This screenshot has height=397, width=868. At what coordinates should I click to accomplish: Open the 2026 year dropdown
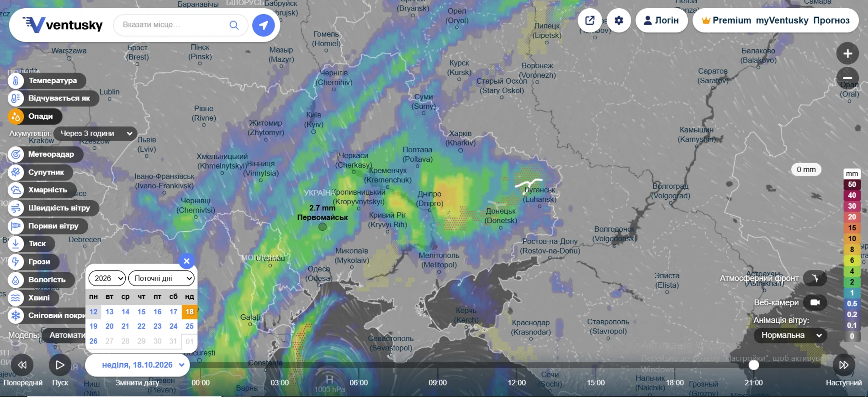[x=107, y=278]
